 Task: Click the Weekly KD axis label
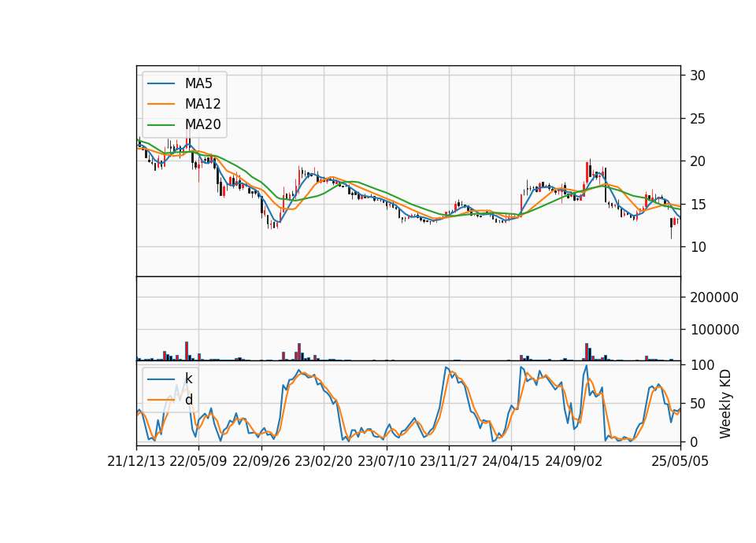click(725, 404)
